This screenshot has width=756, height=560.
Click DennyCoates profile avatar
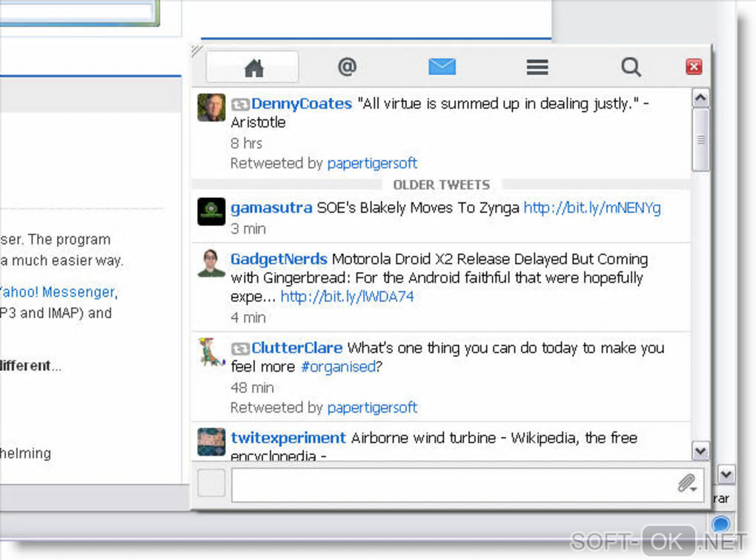(211, 107)
